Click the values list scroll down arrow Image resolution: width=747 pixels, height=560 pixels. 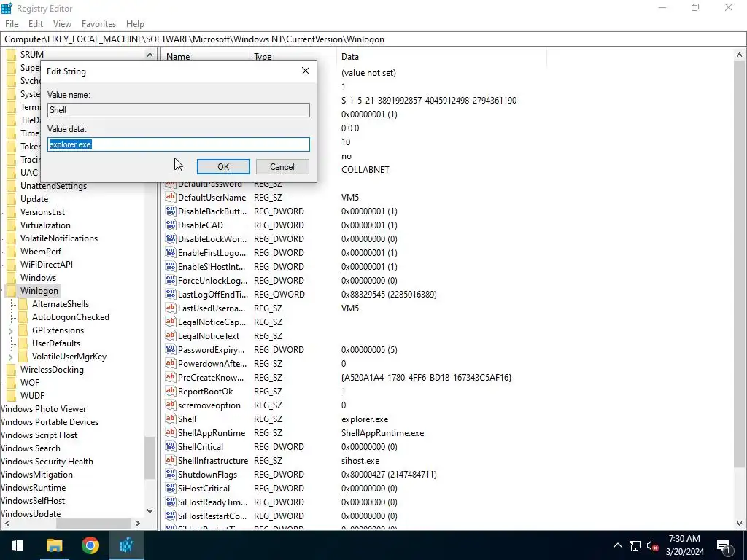point(740,523)
